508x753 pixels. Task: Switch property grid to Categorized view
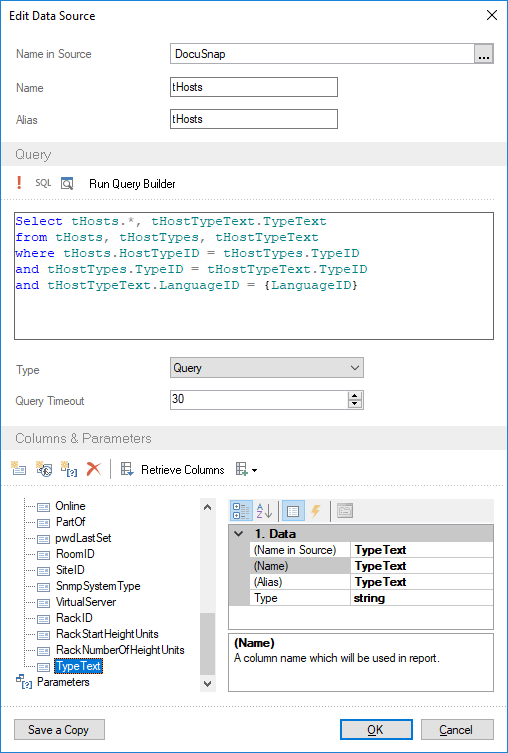click(x=241, y=511)
